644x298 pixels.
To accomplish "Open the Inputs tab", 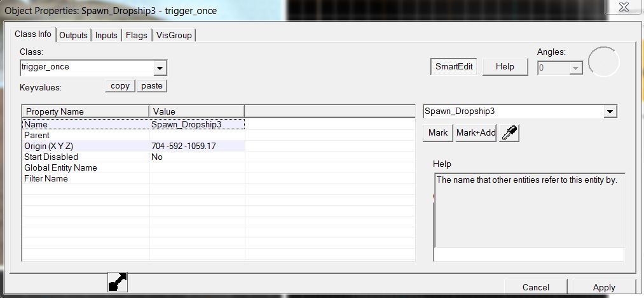I will [x=106, y=36].
